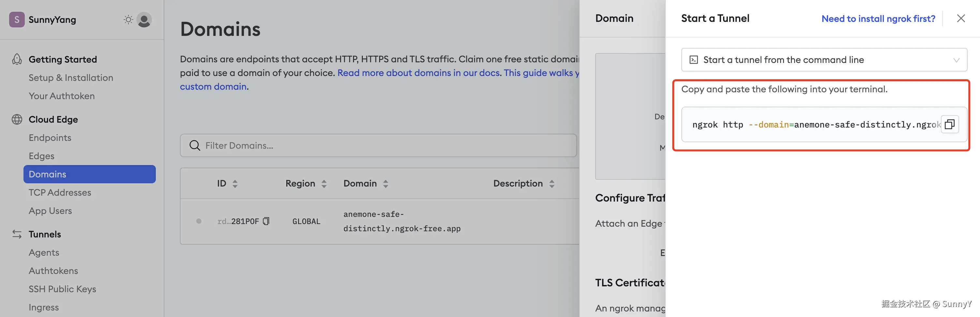
Task: Close the Start a Tunnel panel
Action: (960, 18)
